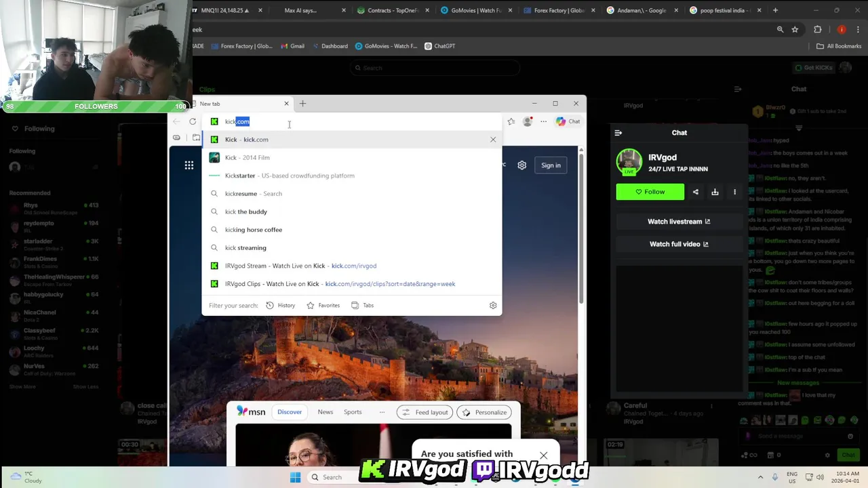Image resolution: width=868 pixels, height=488 pixels.
Task: Show hidden system tray icons chevron
Action: (x=760, y=477)
